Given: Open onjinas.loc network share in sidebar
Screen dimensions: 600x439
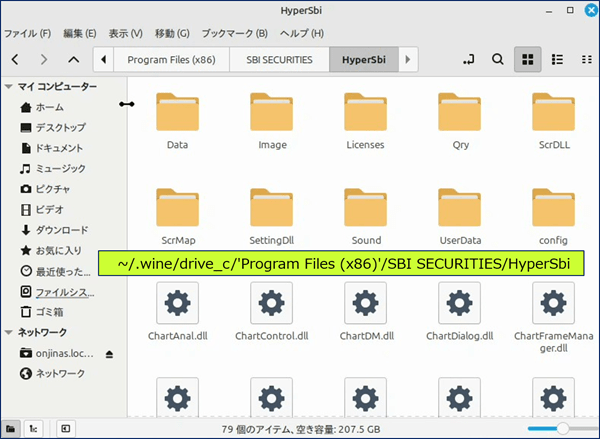Looking at the screenshot, I should point(56,353).
